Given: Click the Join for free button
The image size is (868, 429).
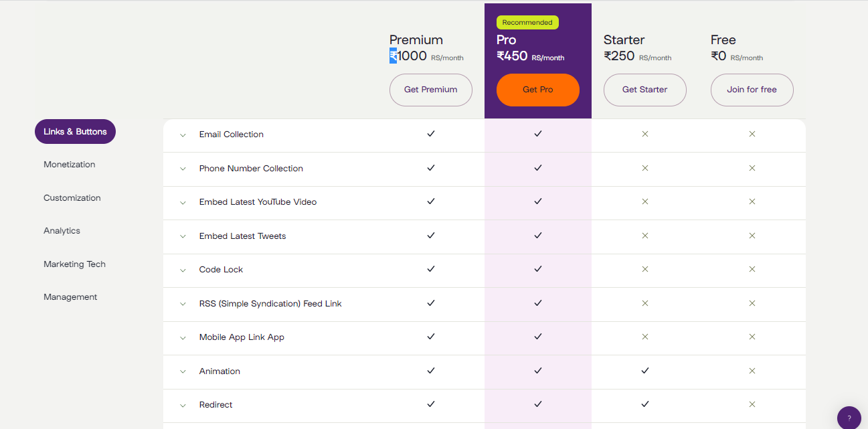Looking at the screenshot, I should coord(752,90).
